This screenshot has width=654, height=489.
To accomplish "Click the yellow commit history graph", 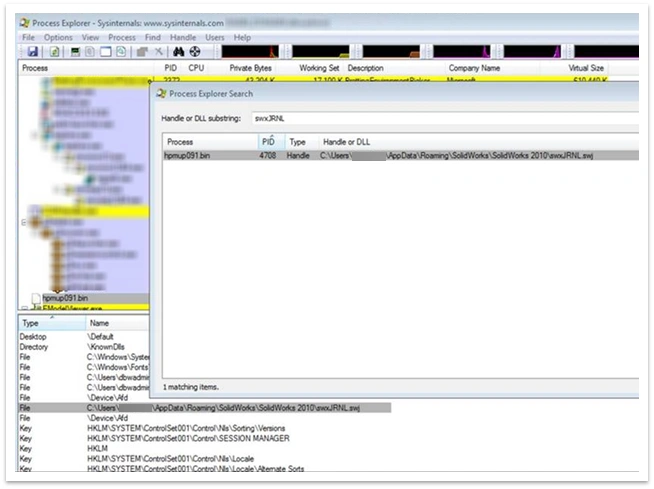I will (x=320, y=51).
